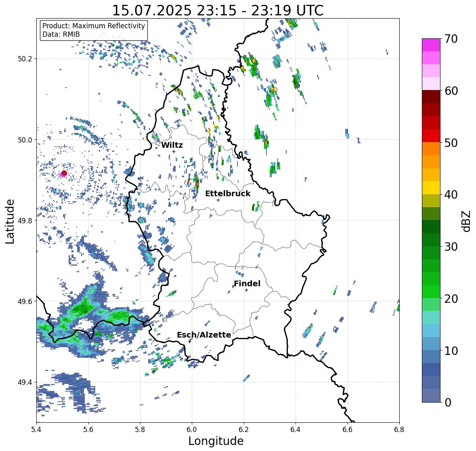Click the 6.2 longitude tick label

244,430
